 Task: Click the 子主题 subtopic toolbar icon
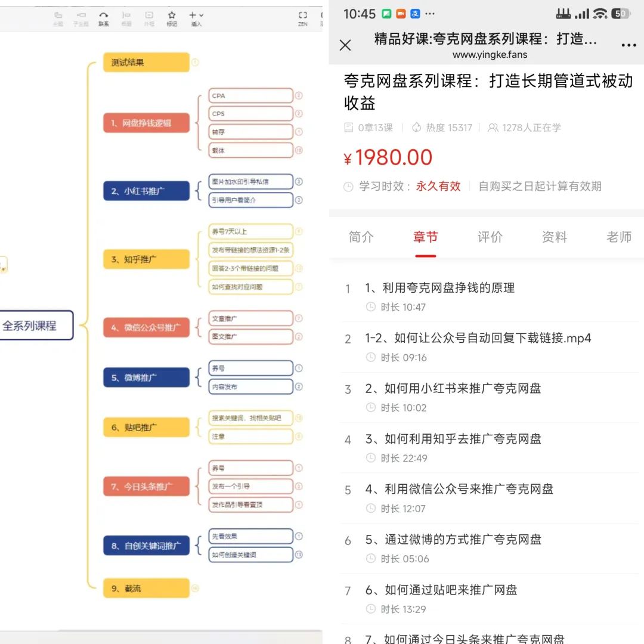pyautogui.click(x=79, y=16)
